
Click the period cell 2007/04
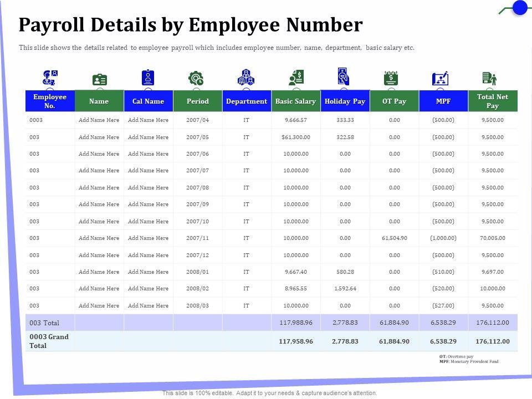[x=197, y=120]
